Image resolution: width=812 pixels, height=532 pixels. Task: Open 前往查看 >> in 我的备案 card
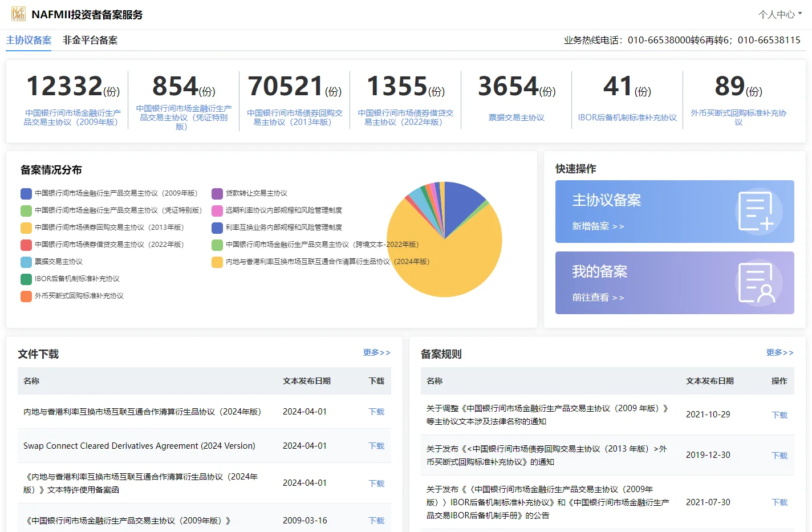(598, 298)
